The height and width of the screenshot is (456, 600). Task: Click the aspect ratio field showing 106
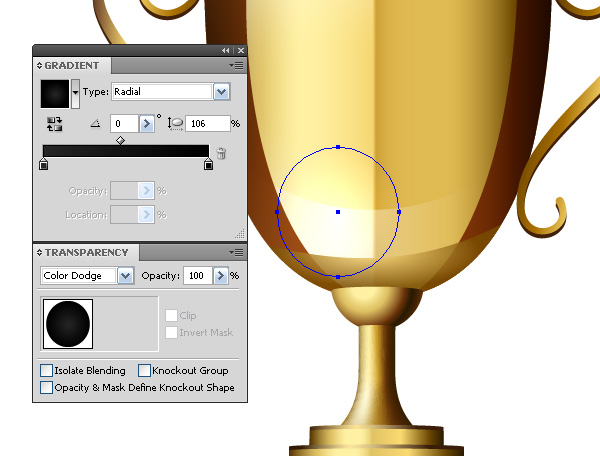click(208, 124)
